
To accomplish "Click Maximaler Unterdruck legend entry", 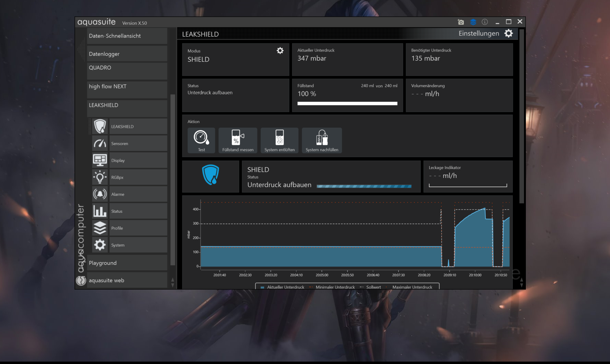I will [x=409, y=287].
